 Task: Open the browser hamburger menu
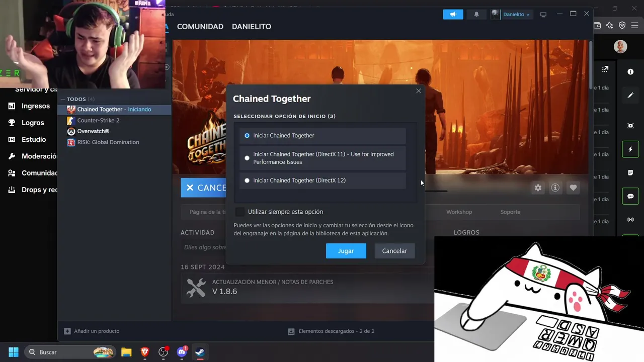(x=634, y=25)
